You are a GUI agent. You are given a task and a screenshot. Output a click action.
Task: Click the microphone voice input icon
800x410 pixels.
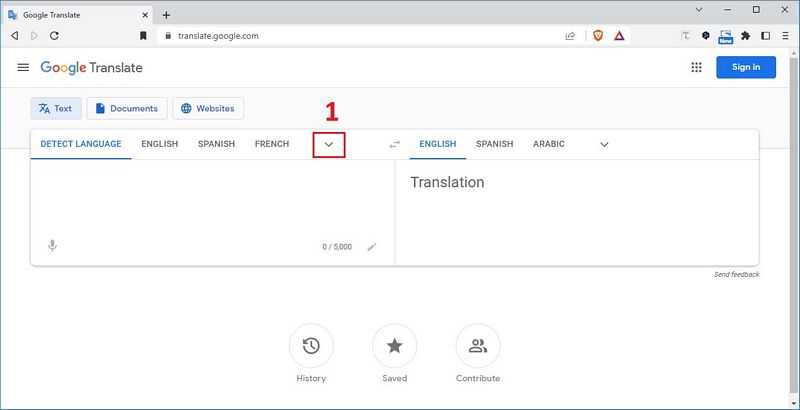[52, 245]
